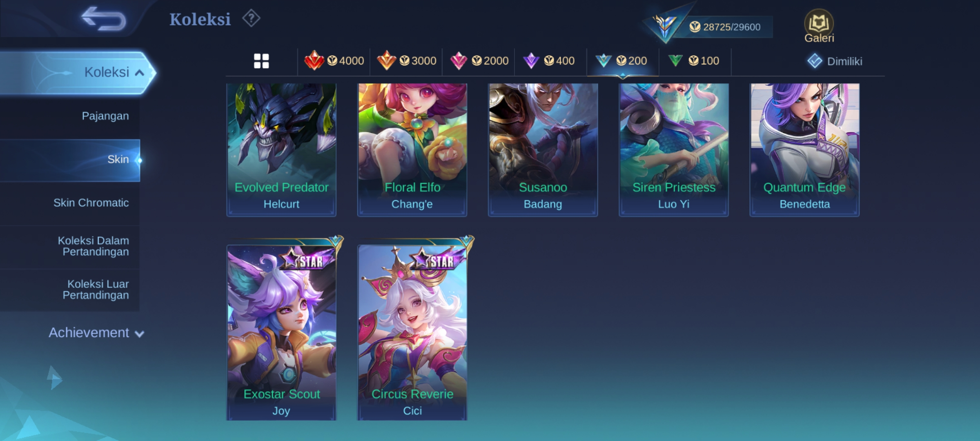
Task: Click the collection points progress 28725/29600
Action: click(x=725, y=27)
